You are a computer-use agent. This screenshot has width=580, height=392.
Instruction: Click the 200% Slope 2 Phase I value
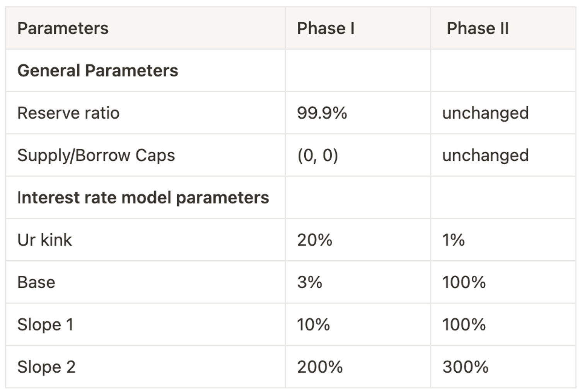pyautogui.click(x=320, y=367)
